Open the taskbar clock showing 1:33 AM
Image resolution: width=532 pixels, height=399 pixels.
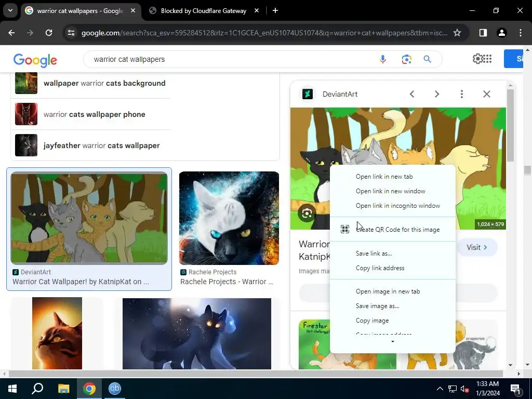pyautogui.click(x=488, y=389)
